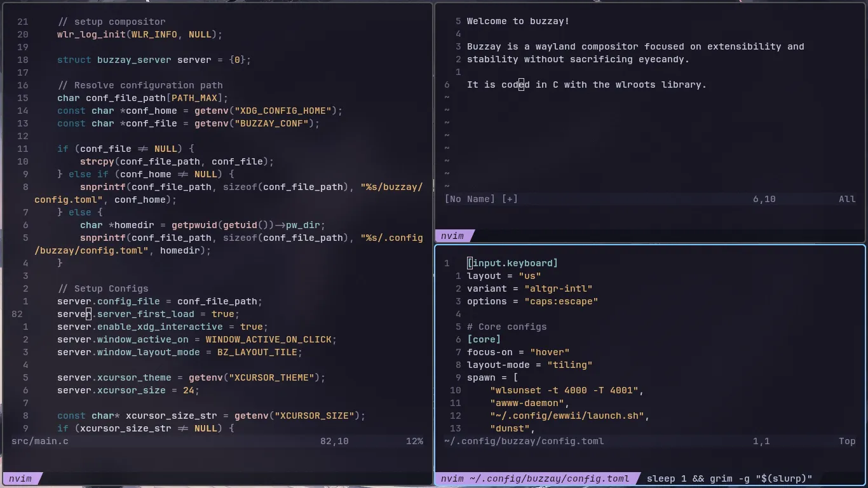Switch to the sleep 1 && grim tab

click(729, 478)
